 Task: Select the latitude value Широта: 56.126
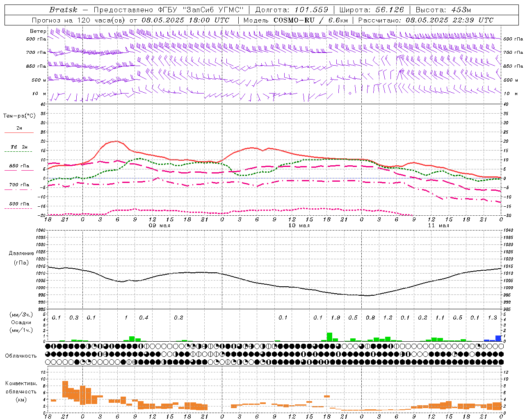(372, 10)
